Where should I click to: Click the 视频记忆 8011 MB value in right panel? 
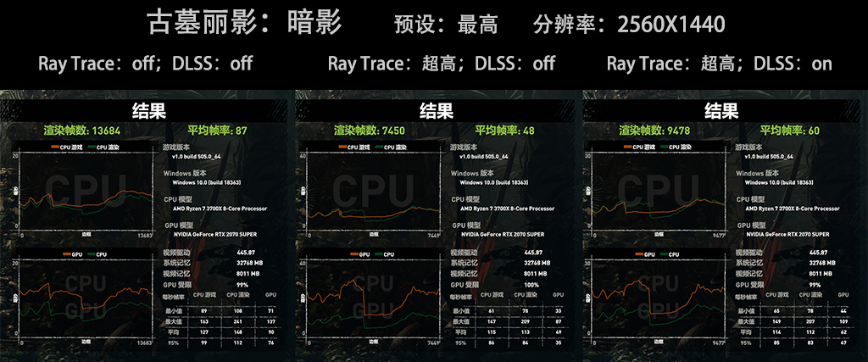821,274
